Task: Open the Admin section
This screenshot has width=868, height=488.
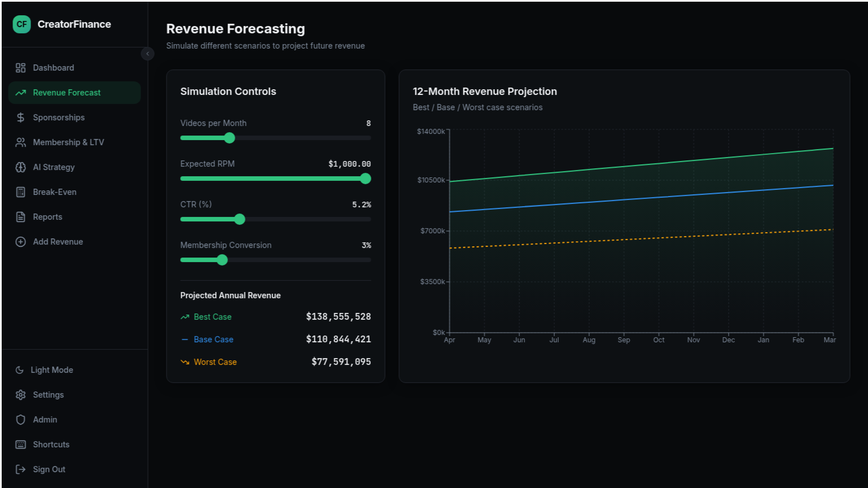Action: pyautogui.click(x=45, y=419)
